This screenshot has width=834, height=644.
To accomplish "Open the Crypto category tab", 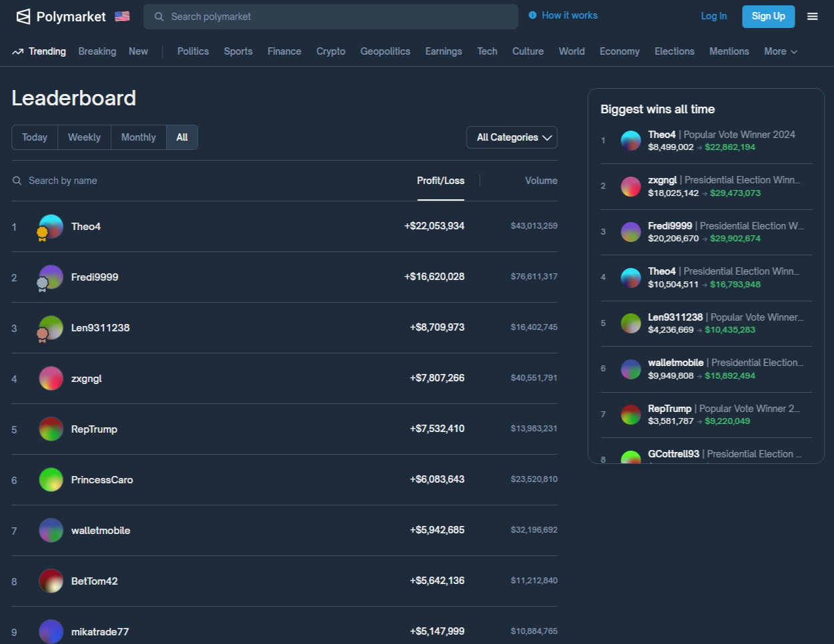I will click(331, 51).
